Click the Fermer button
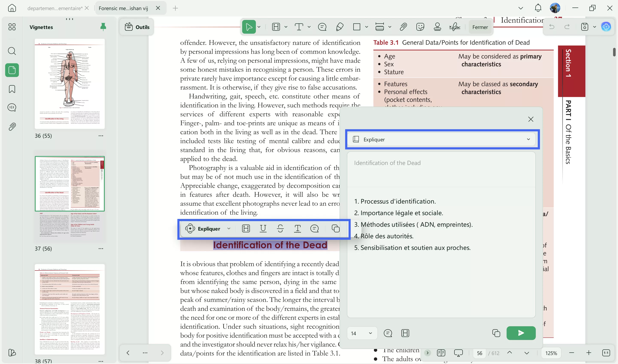This screenshot has width=618, height=364. click(480, 27)
